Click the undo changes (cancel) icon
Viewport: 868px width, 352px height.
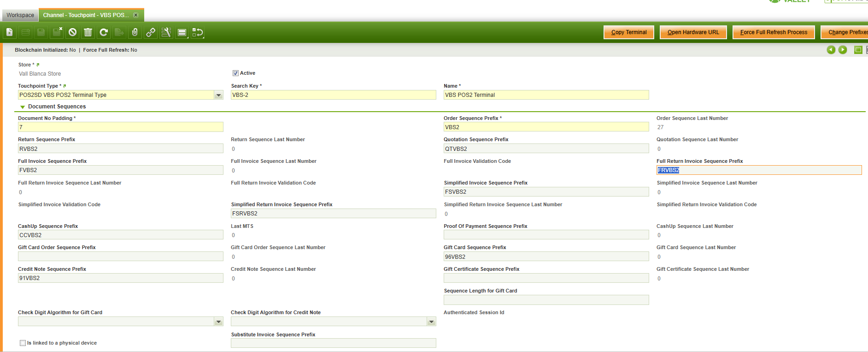pyautogui.click(x=72, y=32)
